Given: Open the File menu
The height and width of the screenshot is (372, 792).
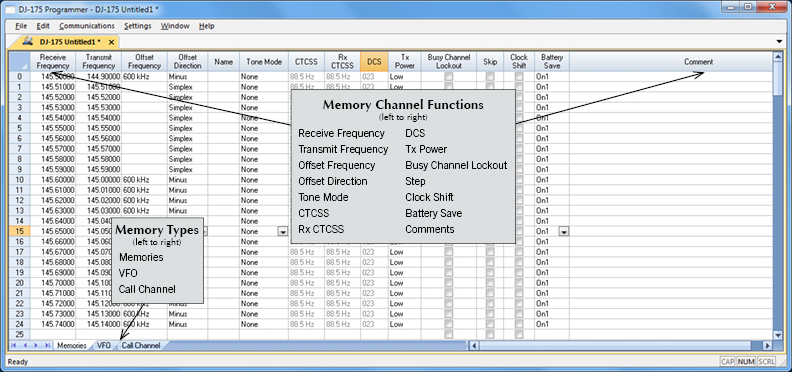Looking at the screenshot, I should (21, 26).
